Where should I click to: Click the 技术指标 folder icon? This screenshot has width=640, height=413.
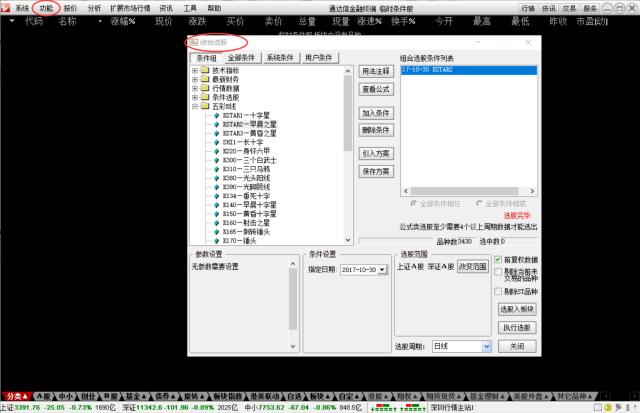(x=205, y=70)
